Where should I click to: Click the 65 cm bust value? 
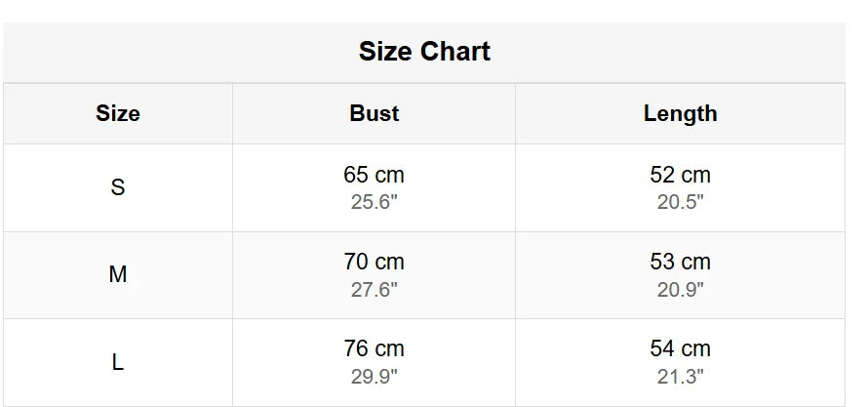374,176
